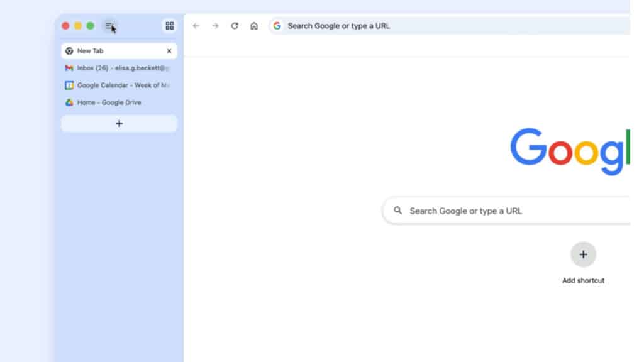Close the New Tab with its X
644x362 pixels.
tap(169, 50)
